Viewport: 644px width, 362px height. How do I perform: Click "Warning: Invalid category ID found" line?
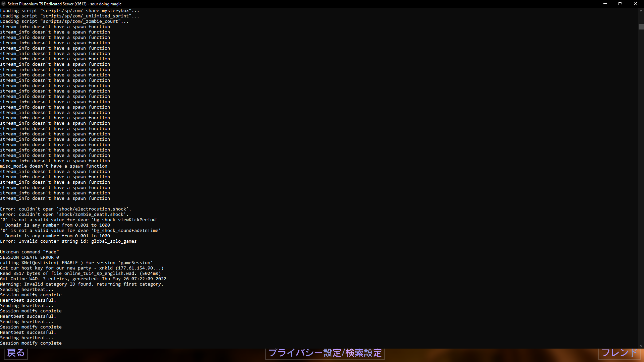(x=82, y=284)
